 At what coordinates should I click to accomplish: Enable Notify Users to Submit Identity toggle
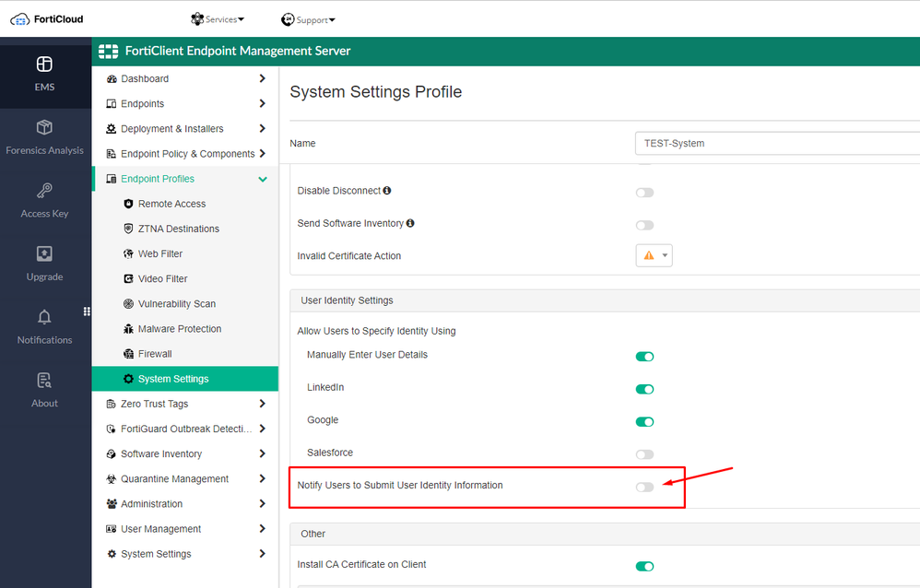tap(644, 487)
